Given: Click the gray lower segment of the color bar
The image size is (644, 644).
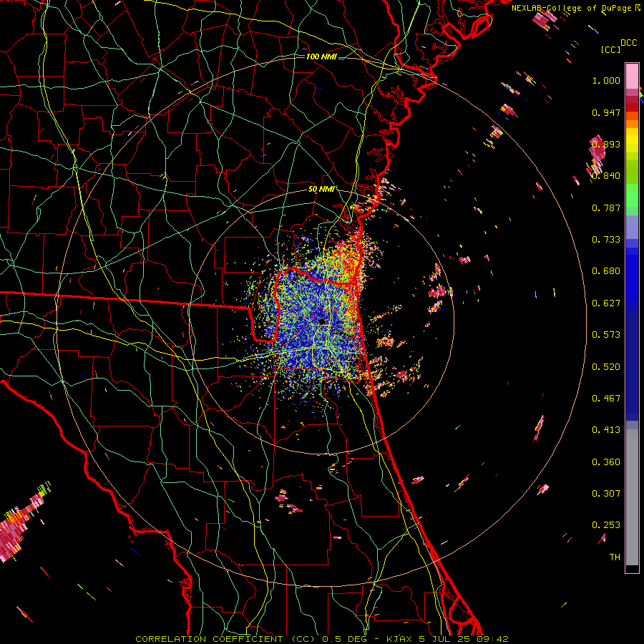Looking at the screenshot, I should pos(632,497).
